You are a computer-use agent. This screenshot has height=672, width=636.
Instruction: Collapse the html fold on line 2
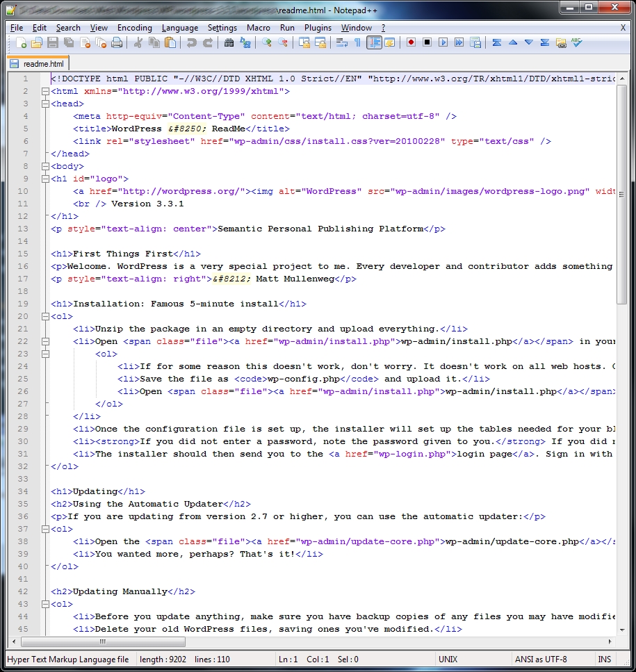[x=45, y=91]
